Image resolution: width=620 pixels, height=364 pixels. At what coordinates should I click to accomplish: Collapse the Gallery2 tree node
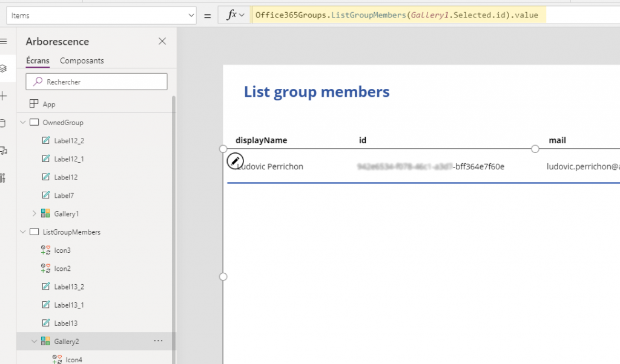coord(34,341)
